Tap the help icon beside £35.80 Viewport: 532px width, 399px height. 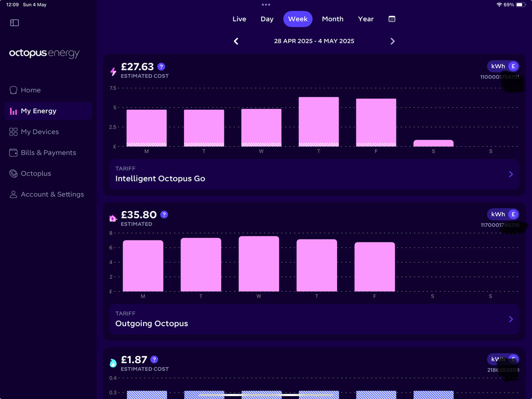click(164, 214)
